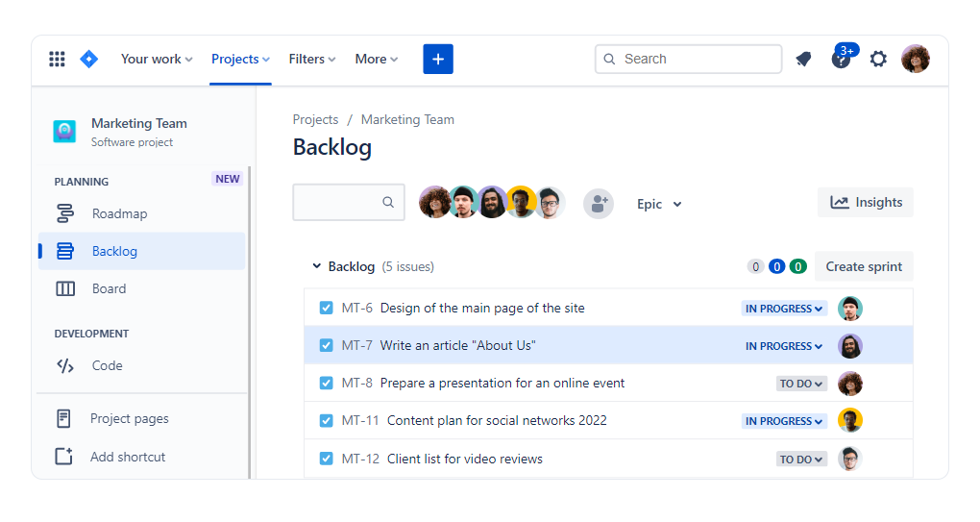Click assignee avatar on MT-11 row
Viewport: 980px width, 522px height.
850,421
